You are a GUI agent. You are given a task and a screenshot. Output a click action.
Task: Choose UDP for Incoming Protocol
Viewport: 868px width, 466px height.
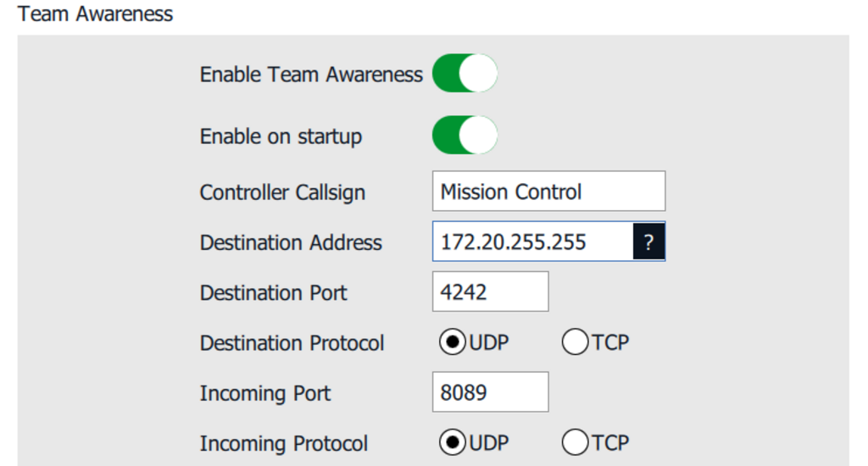[x=453, y=442]
